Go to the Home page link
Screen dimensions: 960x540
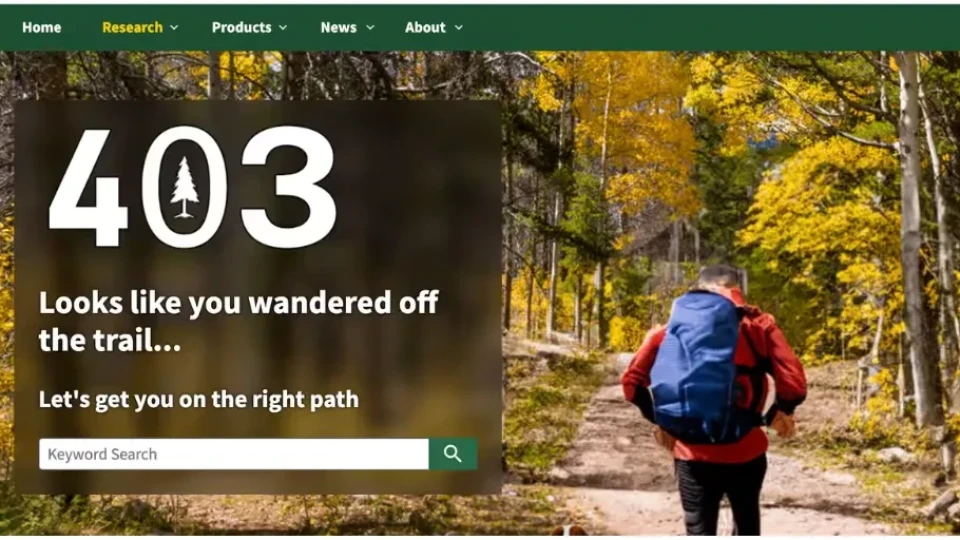42,28
